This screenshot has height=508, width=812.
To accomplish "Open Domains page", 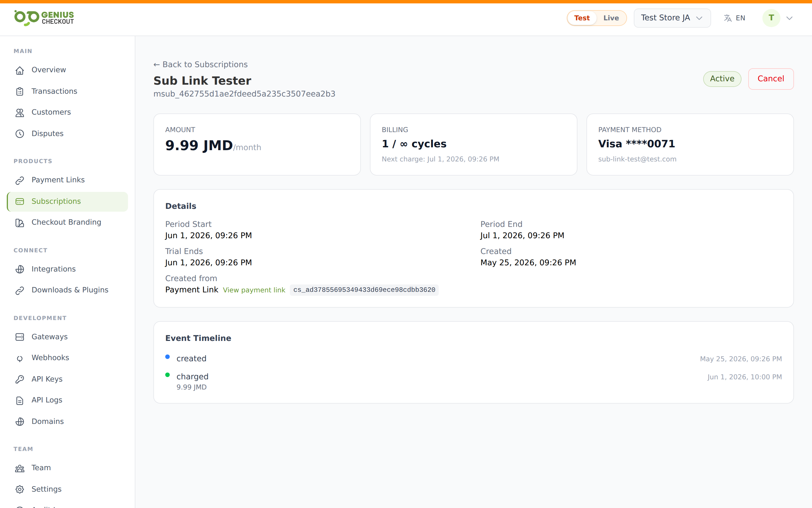I will 67,421.
